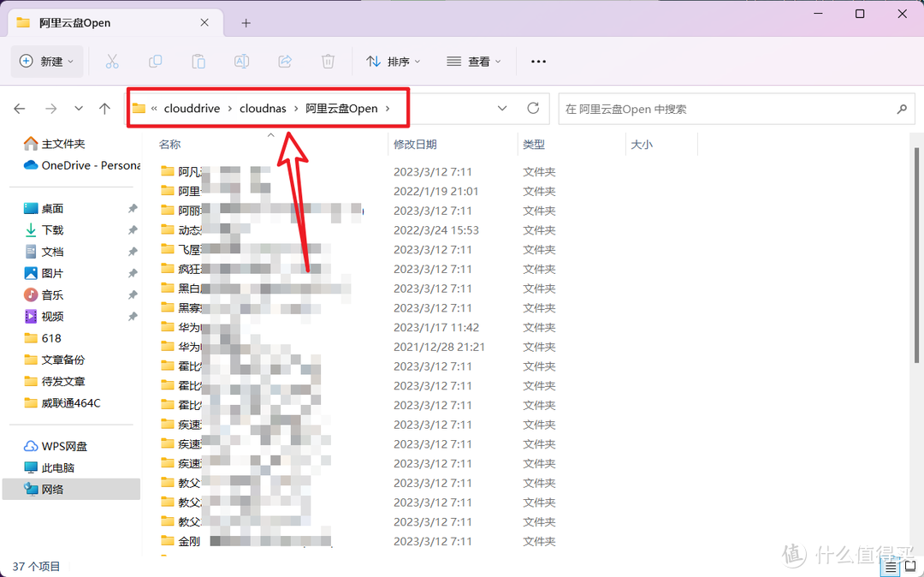
Task: Go up one folder level
Action: click(x=104, y=108)
